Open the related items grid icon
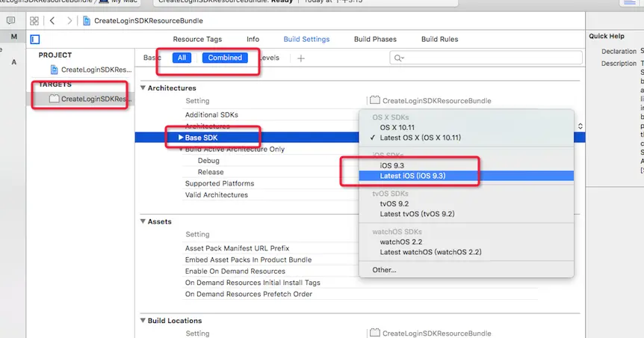The width and height of the screenshot is (644, 338). coord(34,20)
